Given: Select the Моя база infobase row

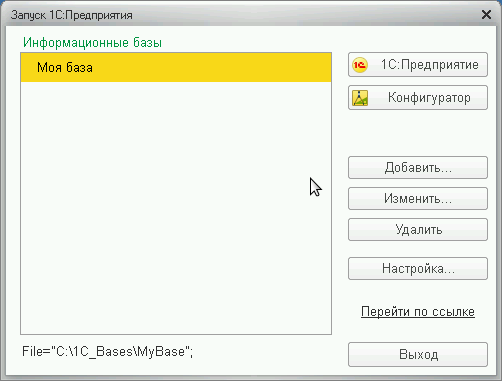Looking at the screenshot, I should pos(176,67).
